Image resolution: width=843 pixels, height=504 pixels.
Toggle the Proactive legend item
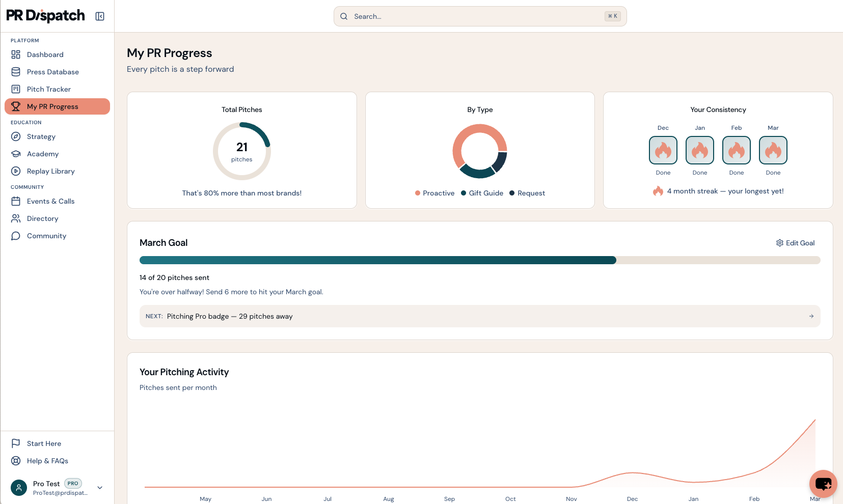[x=434, y=193]
